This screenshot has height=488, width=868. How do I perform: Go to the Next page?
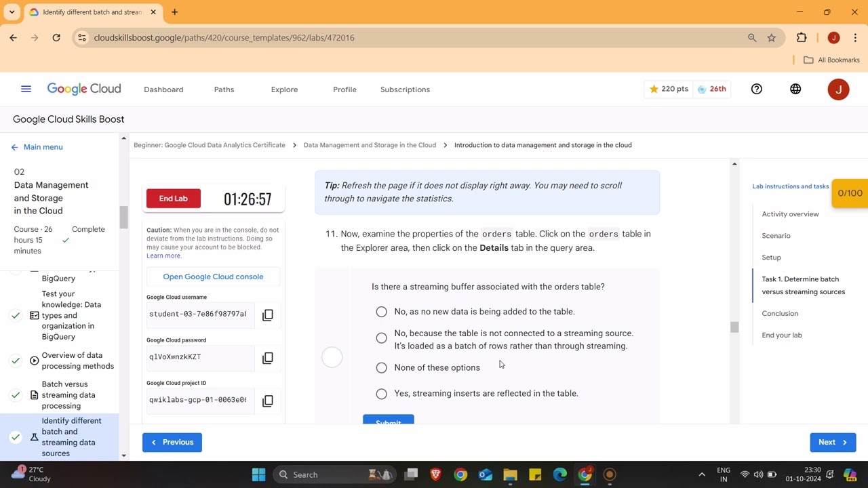click(x=833, y=442)
